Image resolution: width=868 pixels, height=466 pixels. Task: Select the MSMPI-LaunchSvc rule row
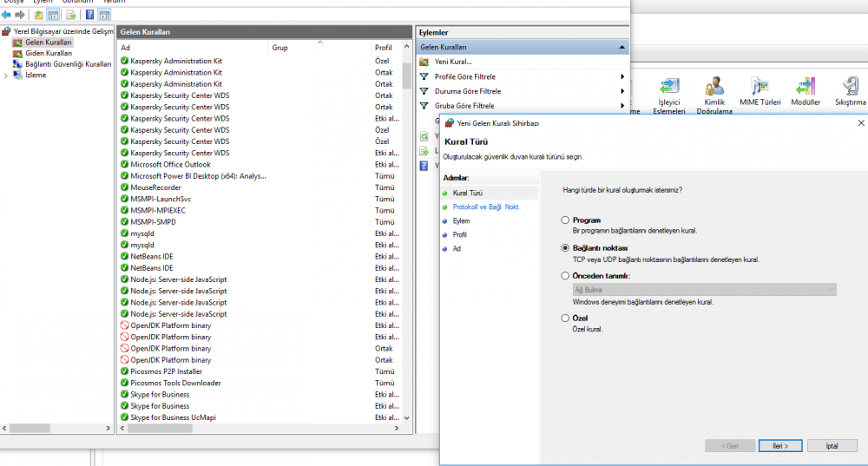point(260,199)
